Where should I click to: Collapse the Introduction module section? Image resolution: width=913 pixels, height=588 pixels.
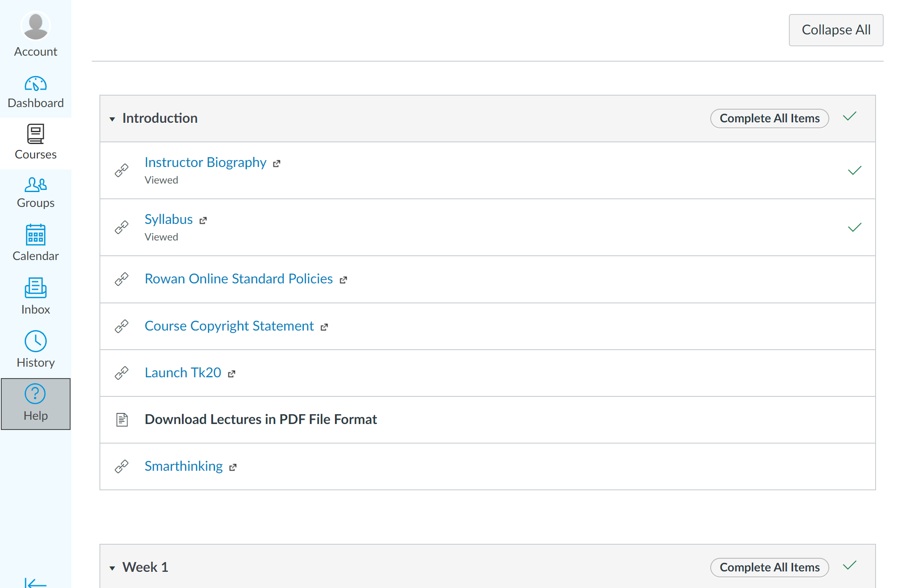point(112,119)
